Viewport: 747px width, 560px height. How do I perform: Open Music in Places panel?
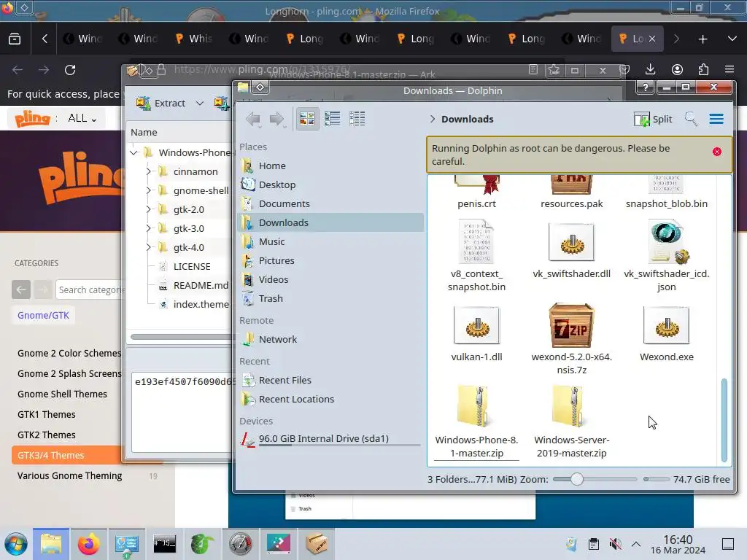pyautogui.click(x=330, y=241)
